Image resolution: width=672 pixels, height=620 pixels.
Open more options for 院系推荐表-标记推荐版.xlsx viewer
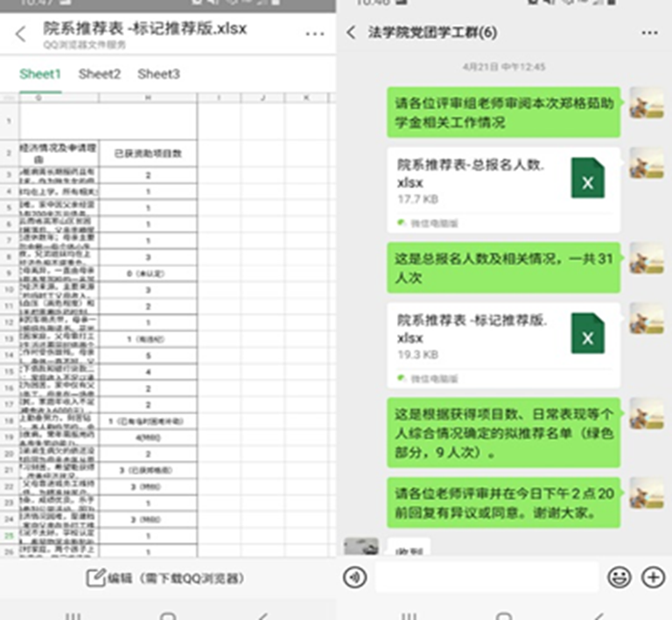coord(314,34)
